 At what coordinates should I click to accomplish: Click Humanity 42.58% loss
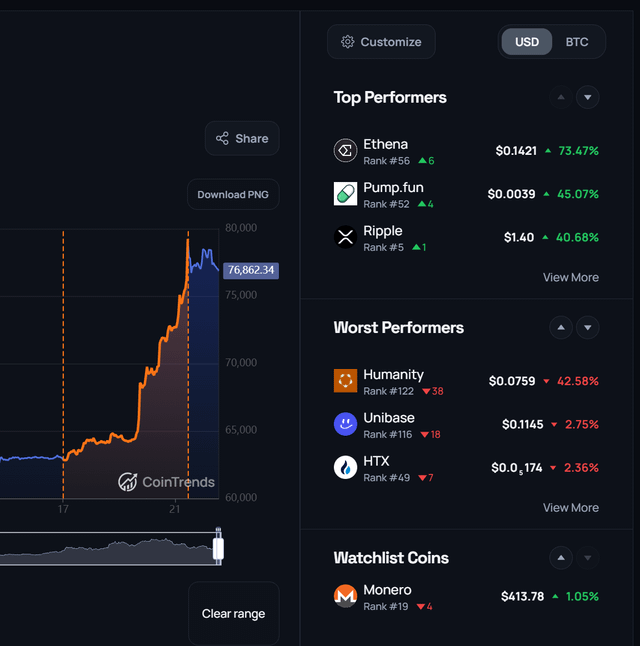tap(577, 381)
